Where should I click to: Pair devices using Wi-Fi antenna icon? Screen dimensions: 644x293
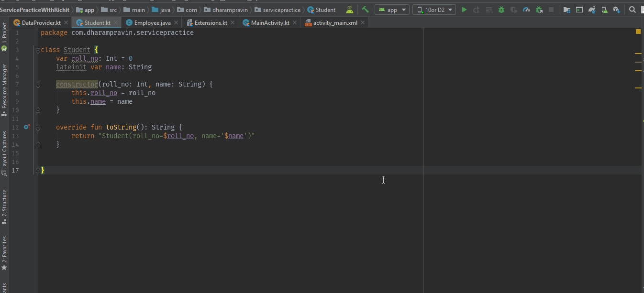tap(349, 9)
